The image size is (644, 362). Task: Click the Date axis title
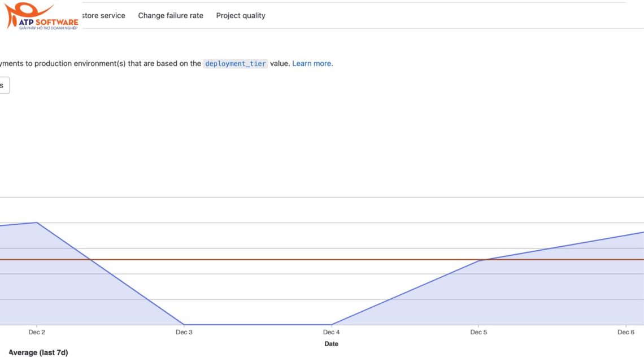(332, 344)
